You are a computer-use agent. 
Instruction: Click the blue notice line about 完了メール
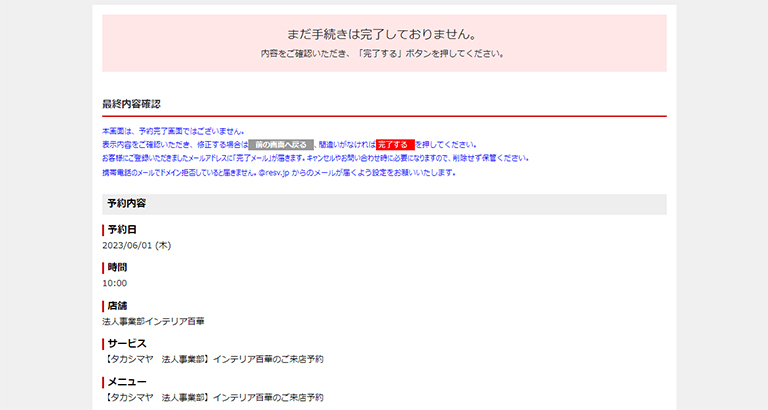pyautogui.click(x=314, y=158)
